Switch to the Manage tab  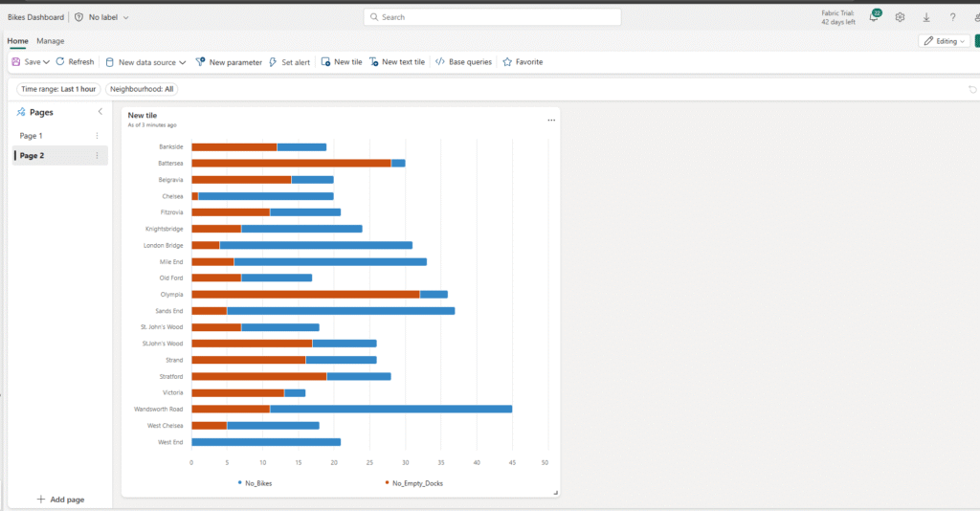click(x=51, y=41)
